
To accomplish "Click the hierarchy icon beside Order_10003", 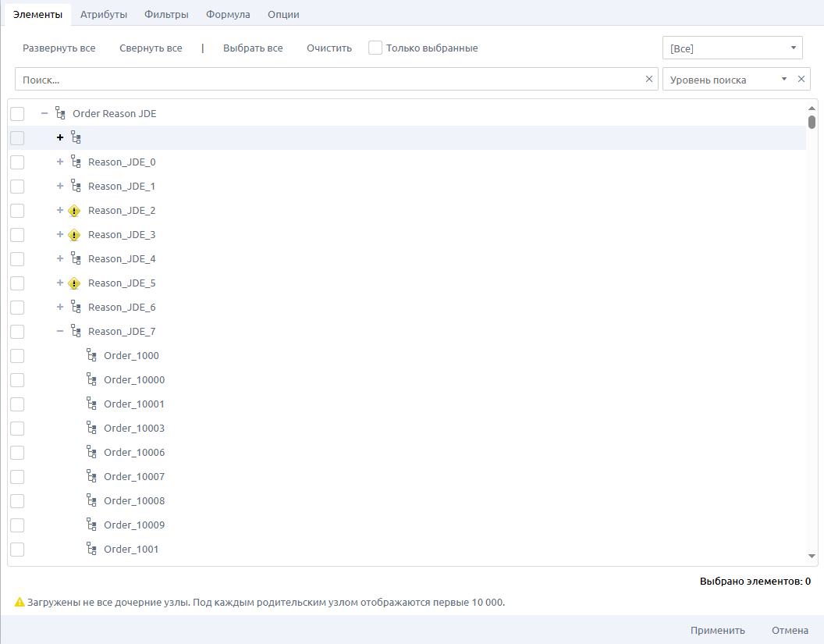I will pos(91,429).
